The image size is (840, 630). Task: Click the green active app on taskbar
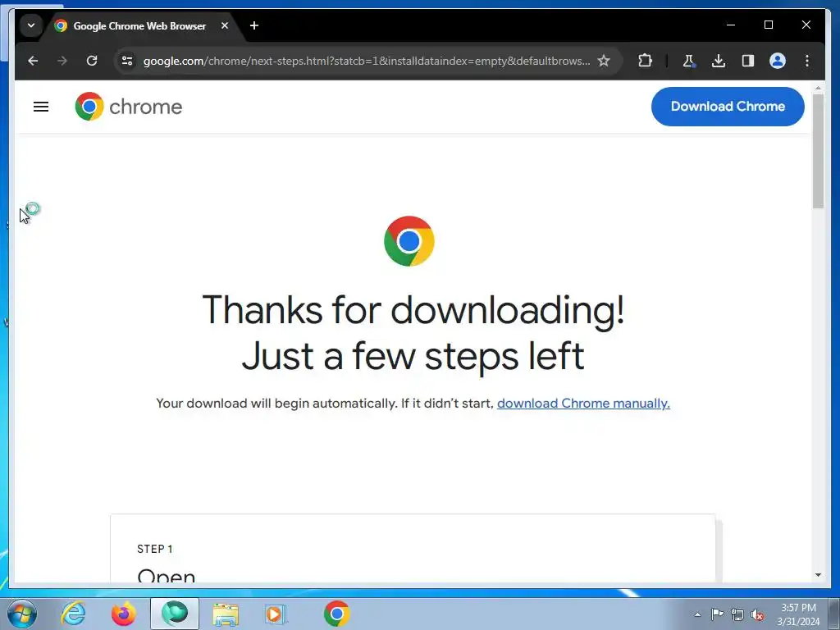[175, 614]
